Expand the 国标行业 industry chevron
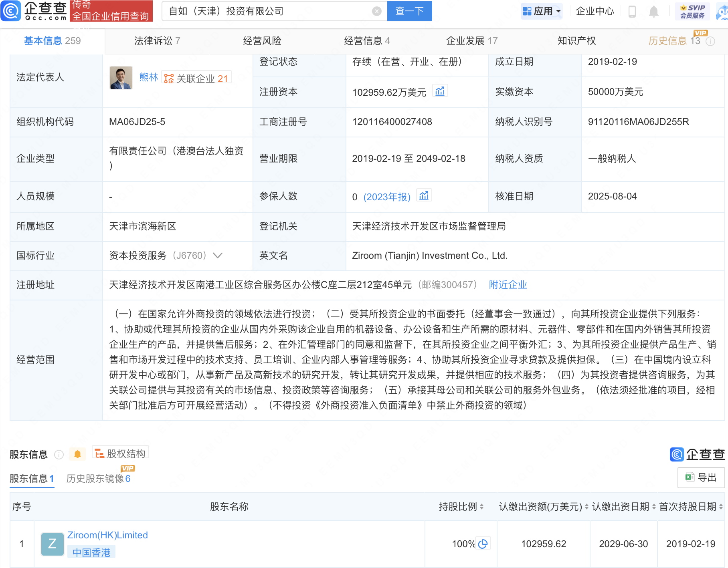The width and height of the screenshot is (728, 568). pyautogui.click(x=217, y=256)
